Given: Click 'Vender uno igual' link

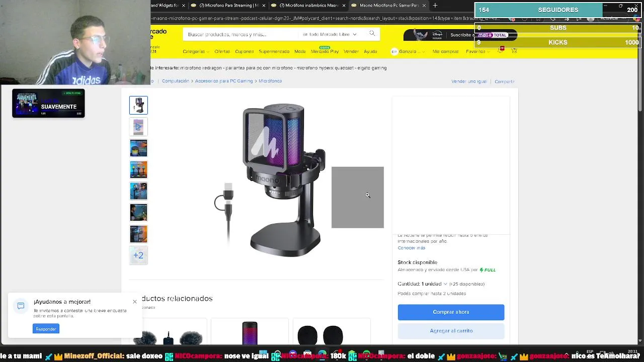Looking at the screenshot, I should [469, 81].
